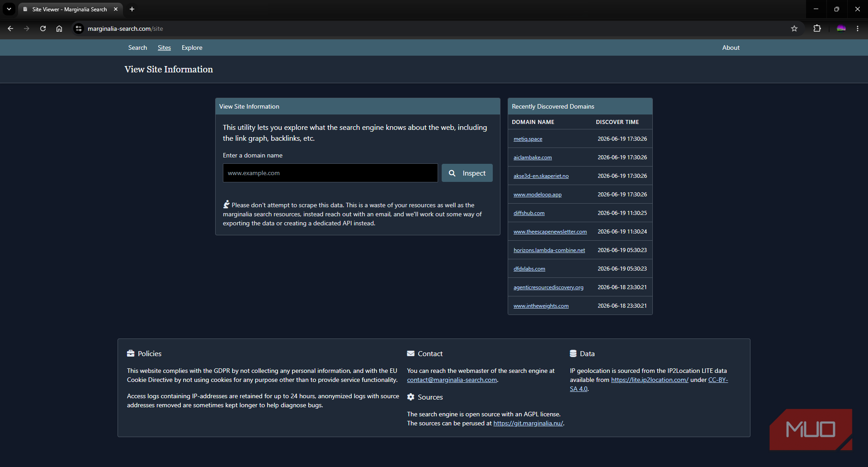Open the metiq.space domain link
The width and height of the screenshot is (868, 467).
point(528,139)
